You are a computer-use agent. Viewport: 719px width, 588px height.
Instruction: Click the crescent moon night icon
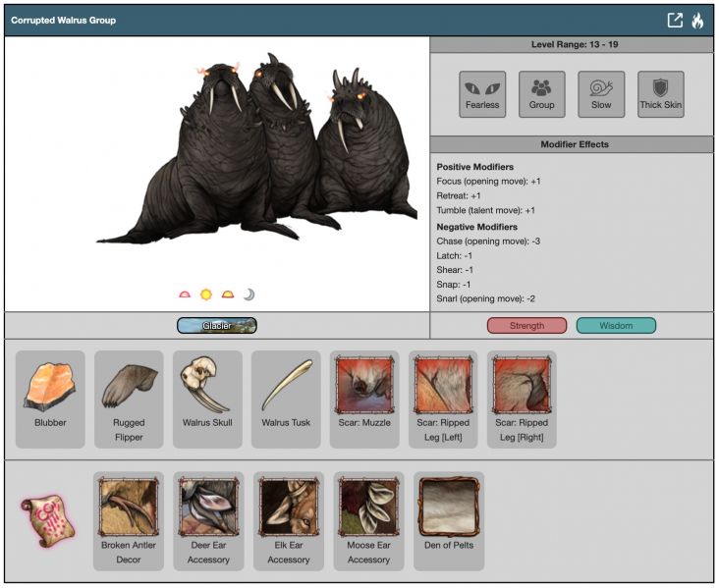(x=249, y=294)
